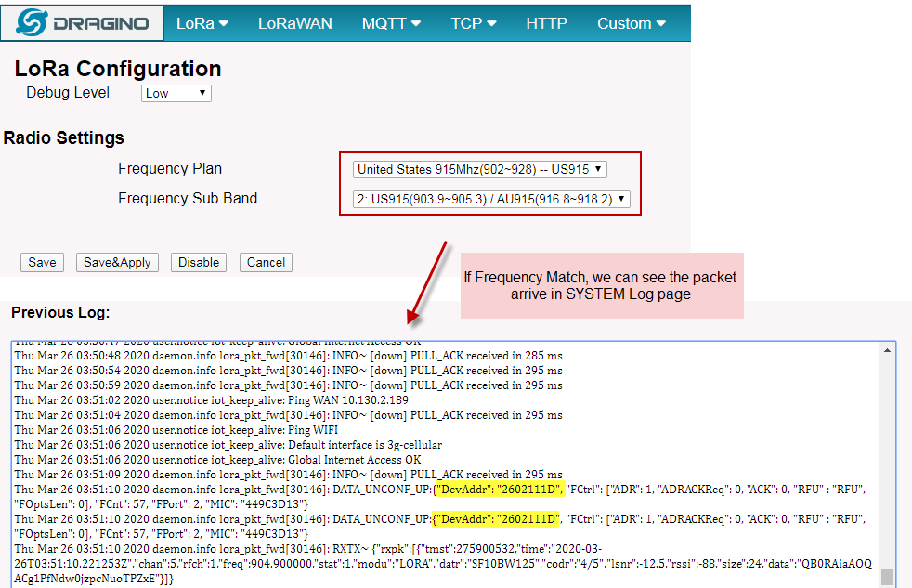The width and height of the screenshot is (912, 588).
Task: Click the log scrollbar thumb
Action: tap(887, 577)
